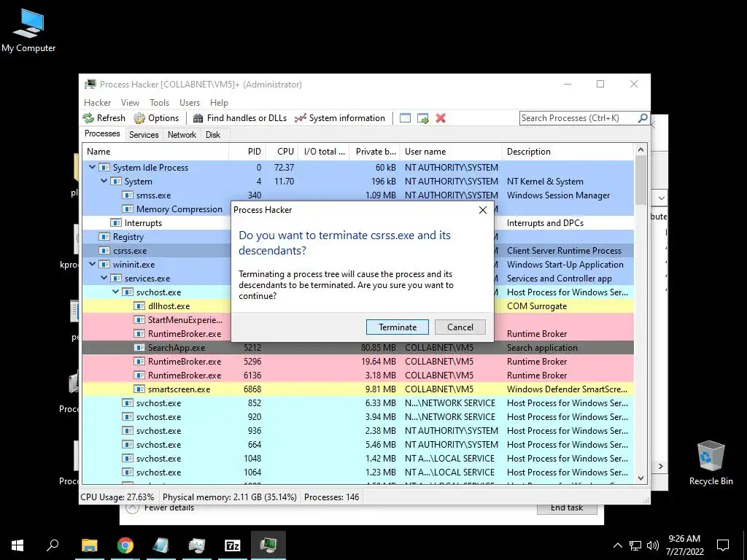Open the Help menu
Viewport: 747px width, 560px height.
(x=219, y=103)
